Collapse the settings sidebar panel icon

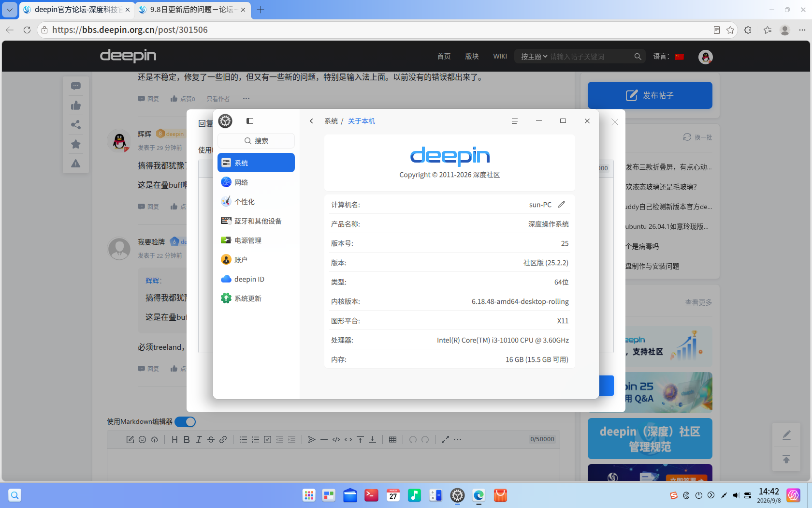click(x=250, y=121)
